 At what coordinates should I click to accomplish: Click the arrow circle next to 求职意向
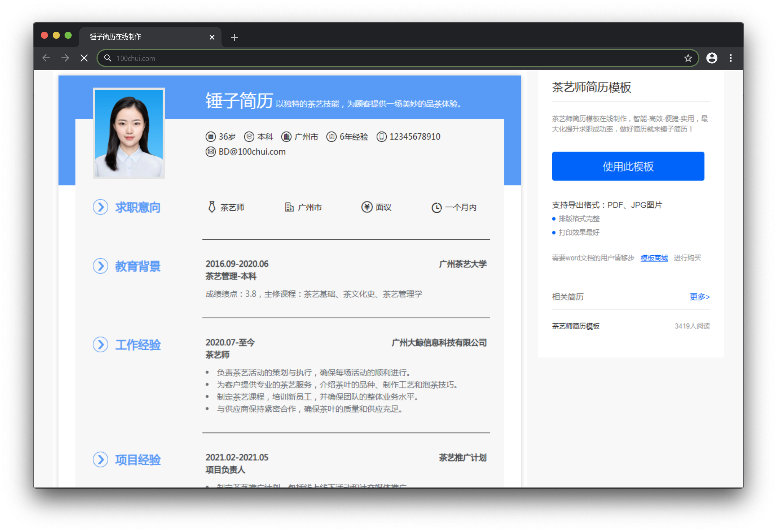(100, 207)
